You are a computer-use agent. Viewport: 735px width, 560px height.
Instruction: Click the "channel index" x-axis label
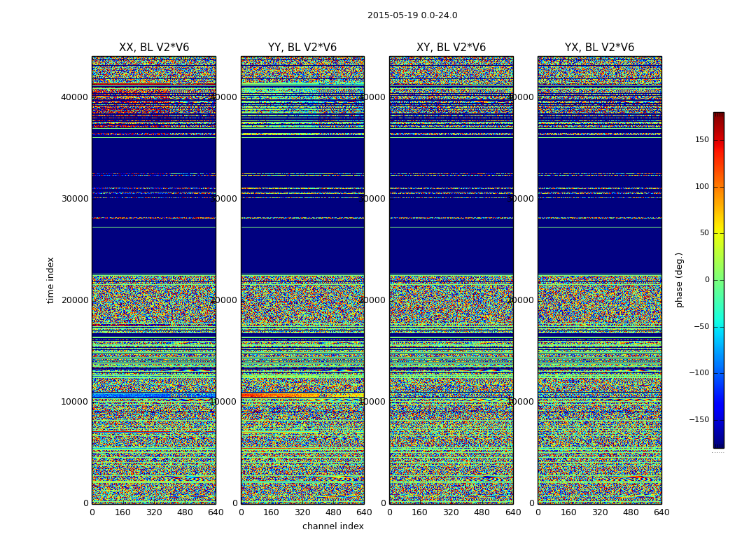pyautogui.click(x=333, y=526)
